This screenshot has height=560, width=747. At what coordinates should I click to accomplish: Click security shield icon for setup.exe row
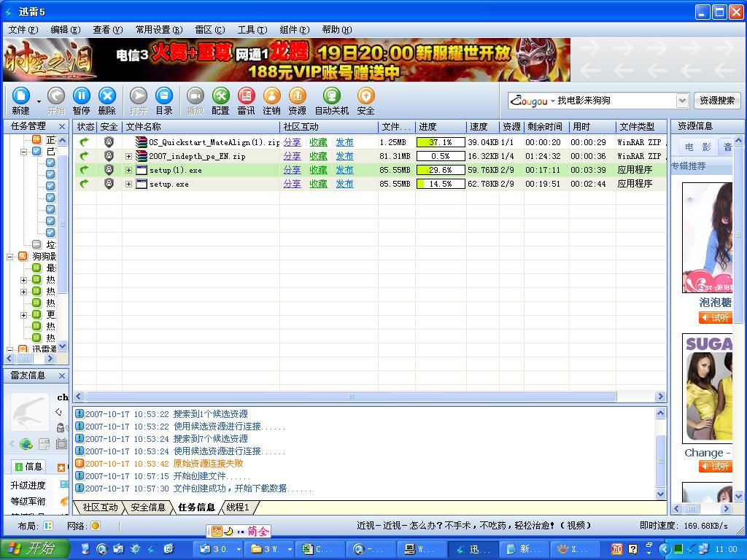pyautogui.click(x=109, y=184)
